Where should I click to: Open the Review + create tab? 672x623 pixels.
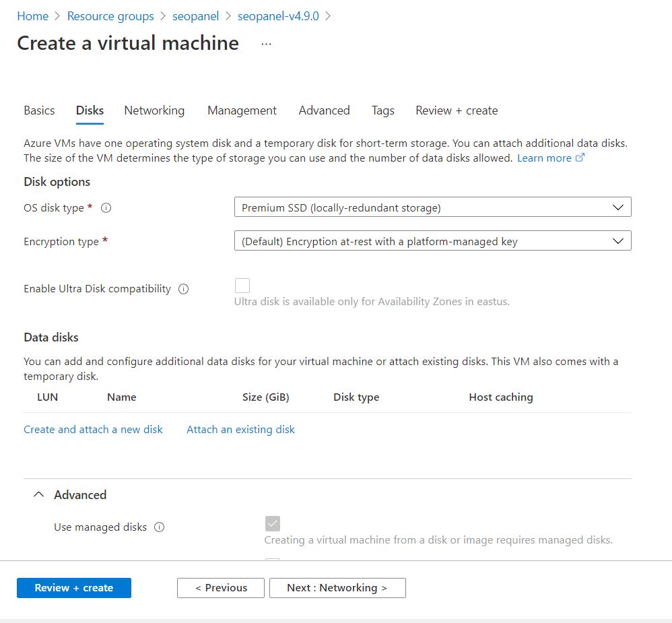point(457,110)
